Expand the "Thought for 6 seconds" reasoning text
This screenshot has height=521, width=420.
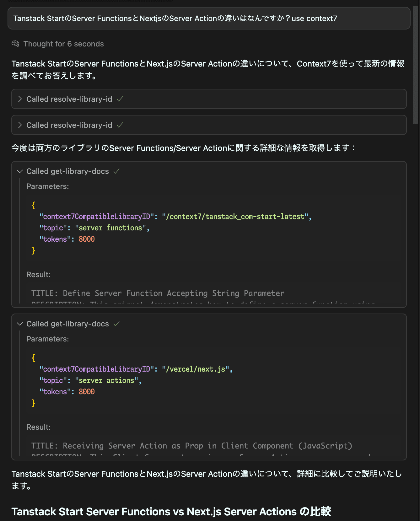(x=63, y=44)
